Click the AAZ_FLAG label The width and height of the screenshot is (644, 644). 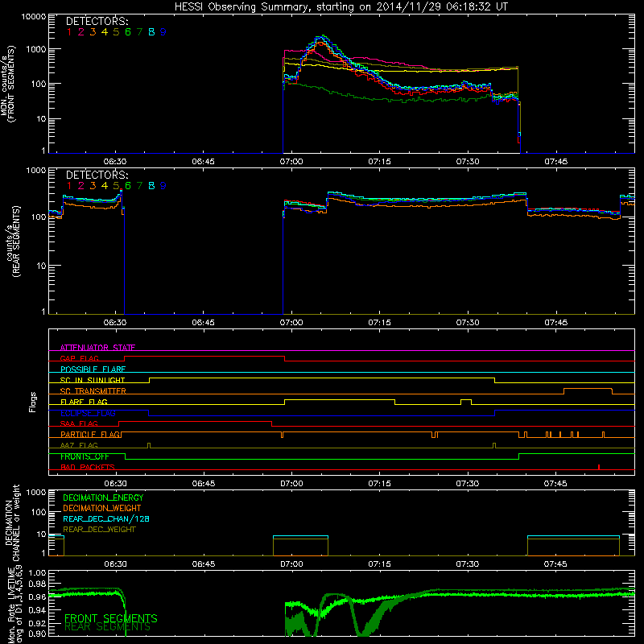click(79, 445)
